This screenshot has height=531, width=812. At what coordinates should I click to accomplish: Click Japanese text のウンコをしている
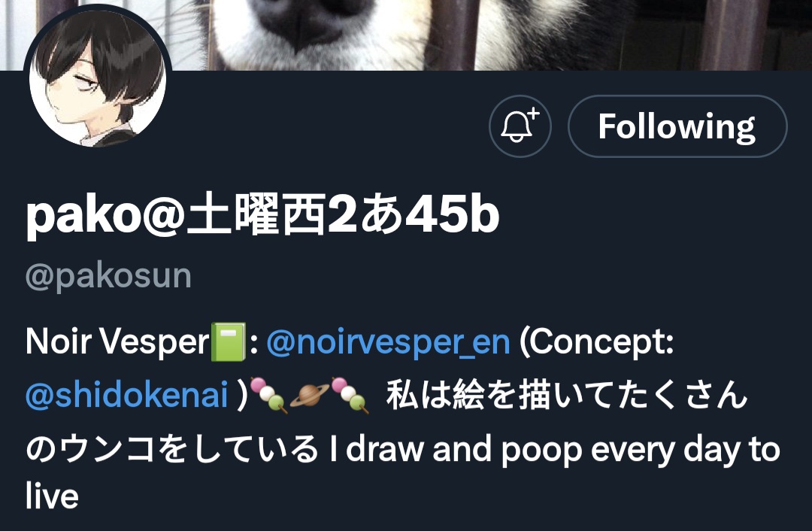[x=172, y=448]
